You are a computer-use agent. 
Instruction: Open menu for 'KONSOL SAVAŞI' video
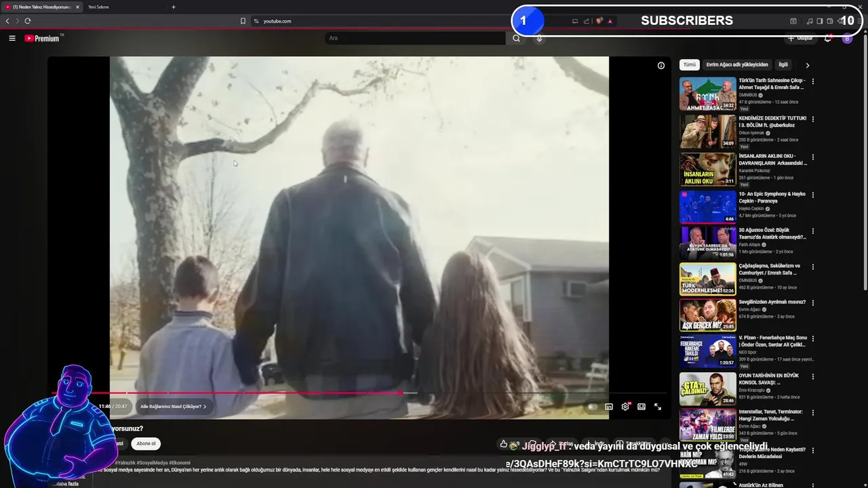[812, 377]
